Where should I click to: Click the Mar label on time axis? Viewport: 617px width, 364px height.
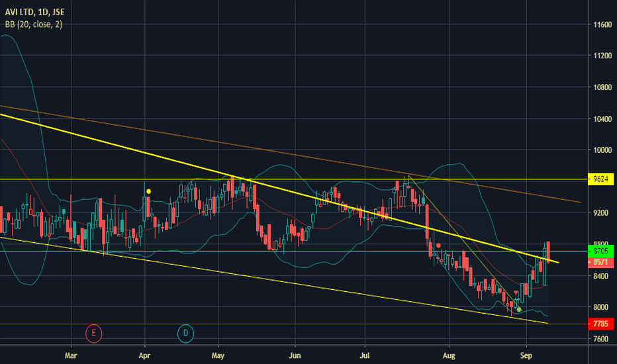tap(71, 355)
